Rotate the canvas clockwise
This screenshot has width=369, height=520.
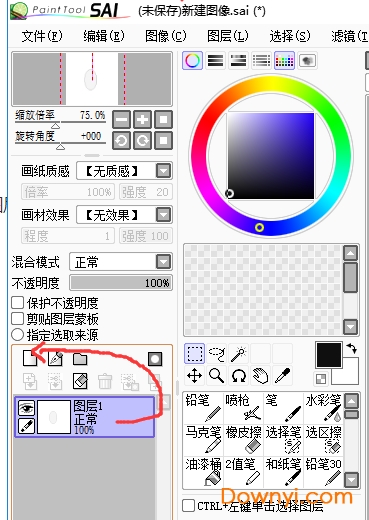(x=142, y=140)
